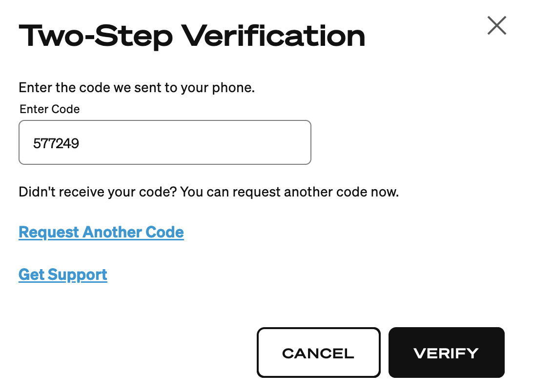The image size is (533, 392).
Task: Get help via the support link
Action: click(x=62, y=274)
